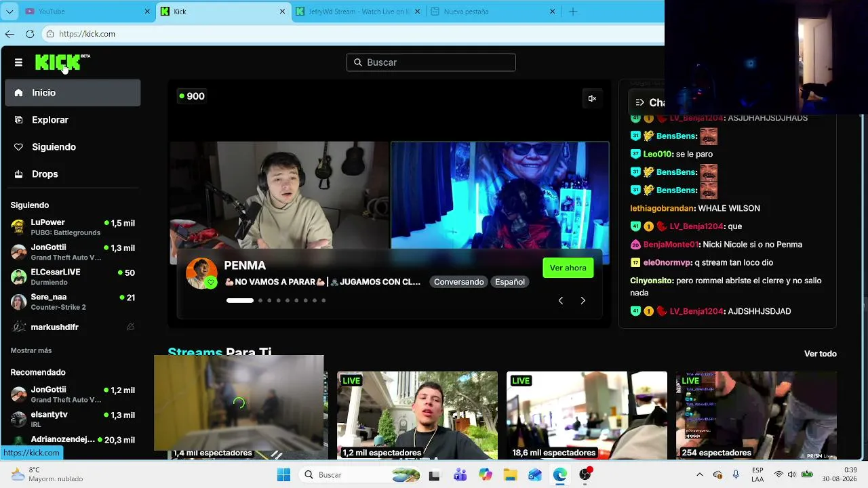Click the green Kick logo

click(x=58, y=62)
